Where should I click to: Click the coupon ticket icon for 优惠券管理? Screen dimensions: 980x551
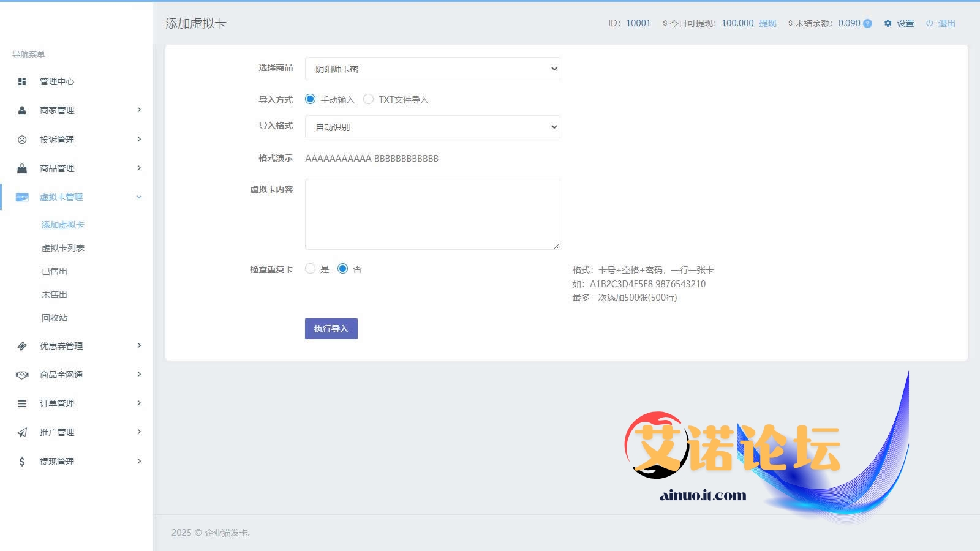[22, 346]
